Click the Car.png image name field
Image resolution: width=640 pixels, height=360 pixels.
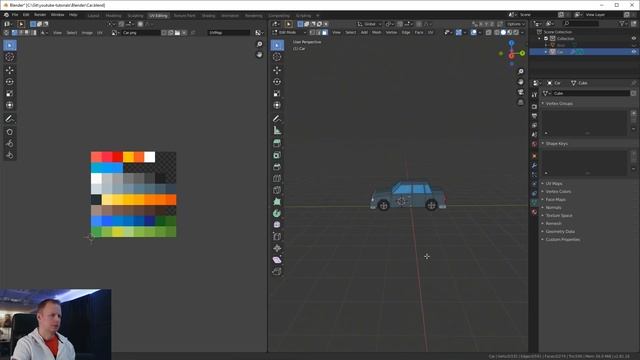click(140, 33)
